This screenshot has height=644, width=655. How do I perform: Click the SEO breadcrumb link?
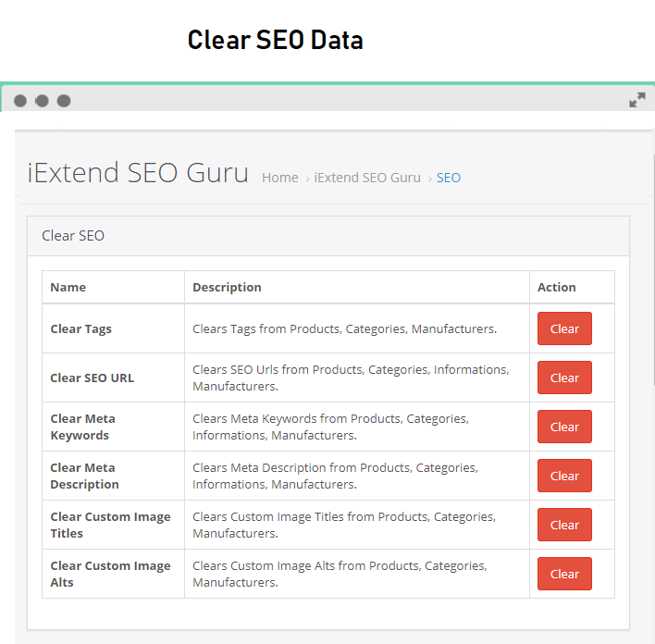(x=448, y=178)
